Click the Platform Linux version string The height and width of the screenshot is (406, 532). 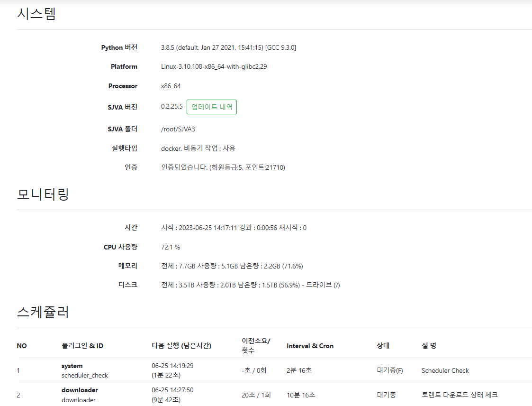point(214,67)
